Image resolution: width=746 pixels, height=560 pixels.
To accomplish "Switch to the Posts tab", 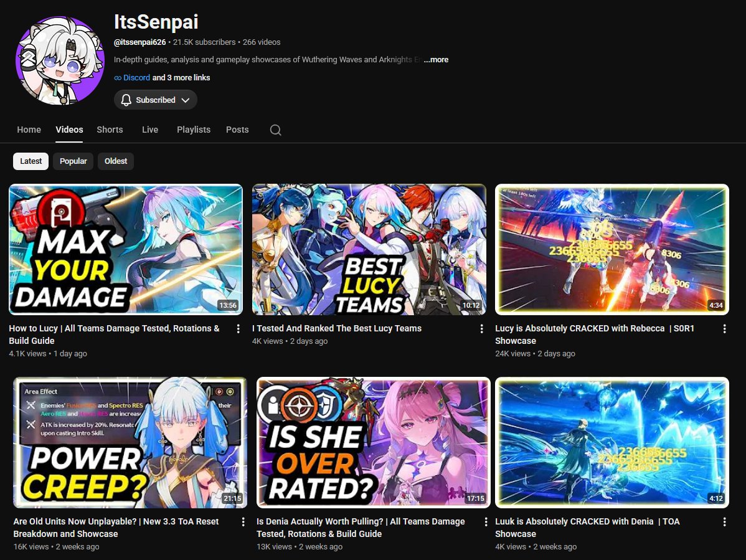I will pos(237,130).
